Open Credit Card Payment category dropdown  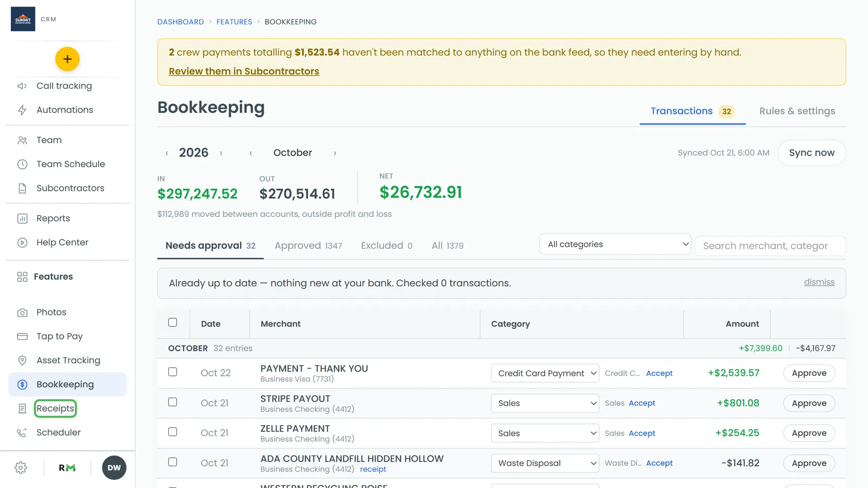[x=545, y=373]
